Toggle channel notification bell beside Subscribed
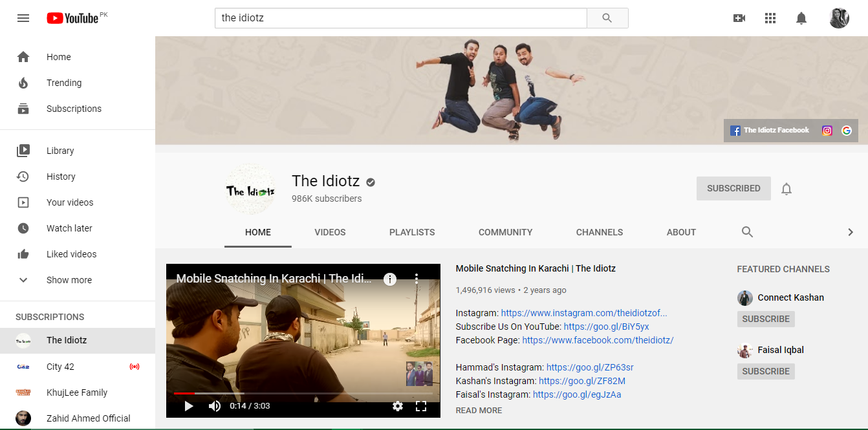 click(x=787, y=189)
